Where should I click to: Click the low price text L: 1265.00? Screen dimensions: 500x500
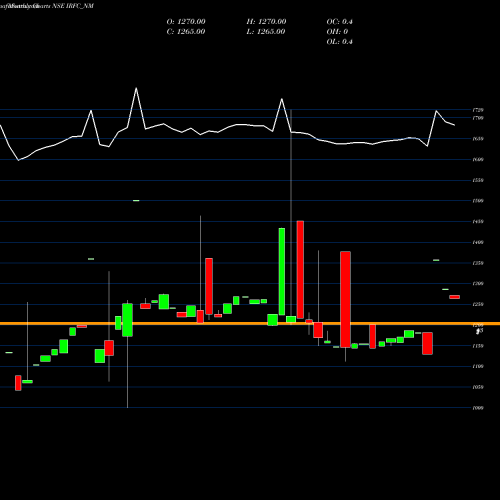click(x=266, y=32)
